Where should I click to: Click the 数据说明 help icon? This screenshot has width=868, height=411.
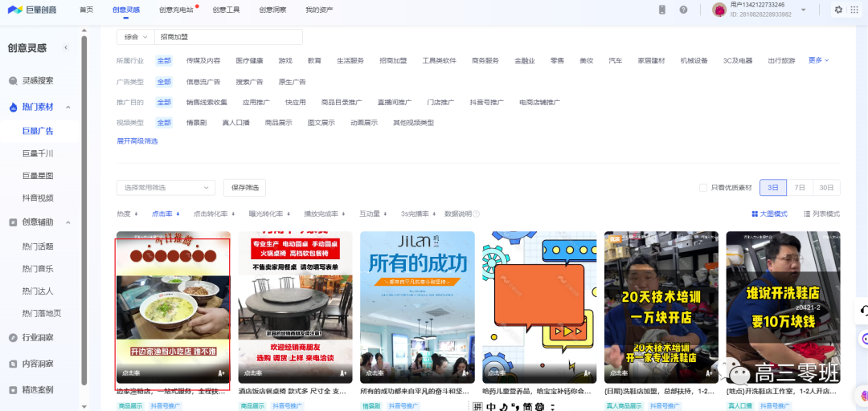point(476,214)
